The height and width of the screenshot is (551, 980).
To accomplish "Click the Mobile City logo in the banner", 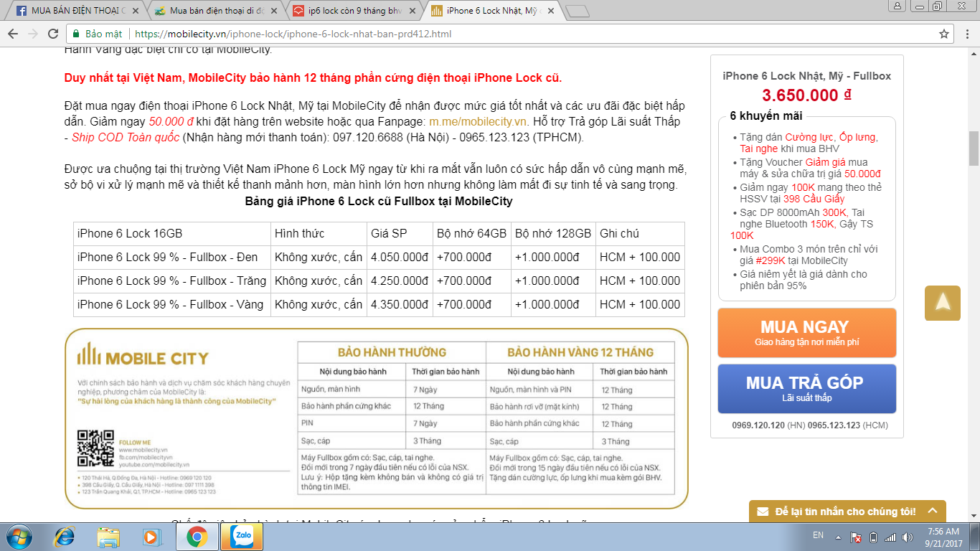I will (143, 354).
